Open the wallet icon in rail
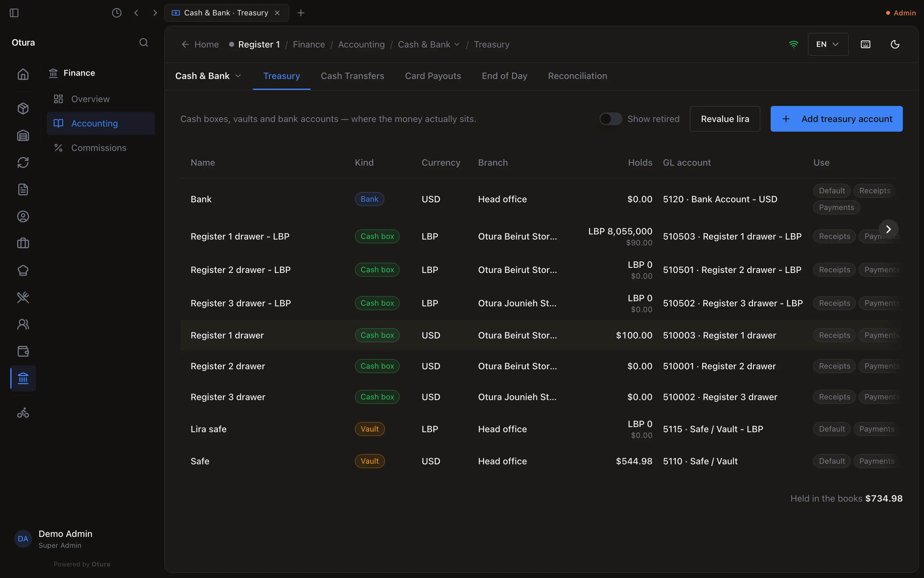 click(23, 351)
